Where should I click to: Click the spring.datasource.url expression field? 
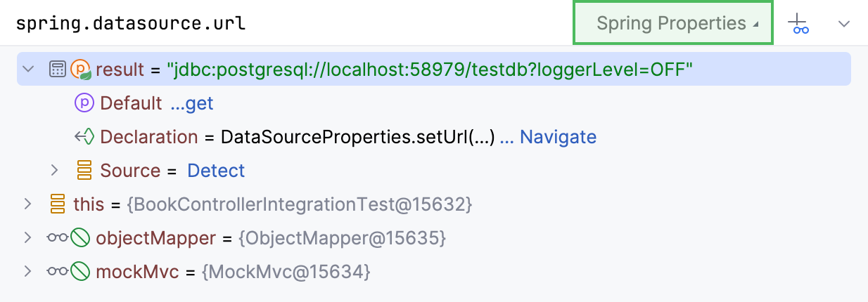tap(281, 23)
